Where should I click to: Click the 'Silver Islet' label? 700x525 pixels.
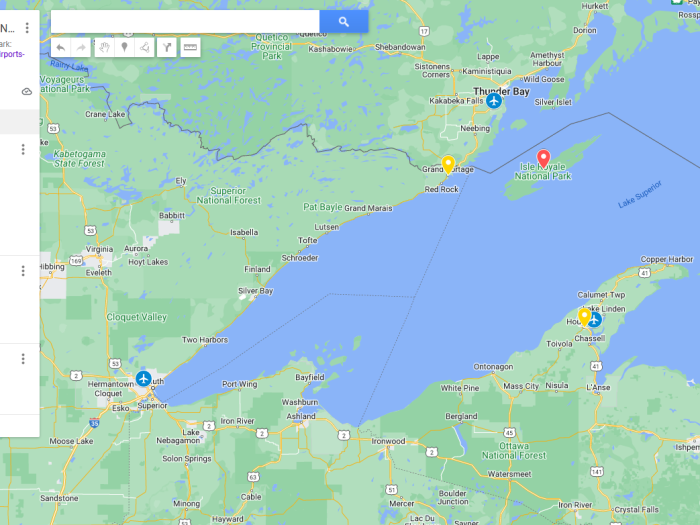tap(553, 102)
